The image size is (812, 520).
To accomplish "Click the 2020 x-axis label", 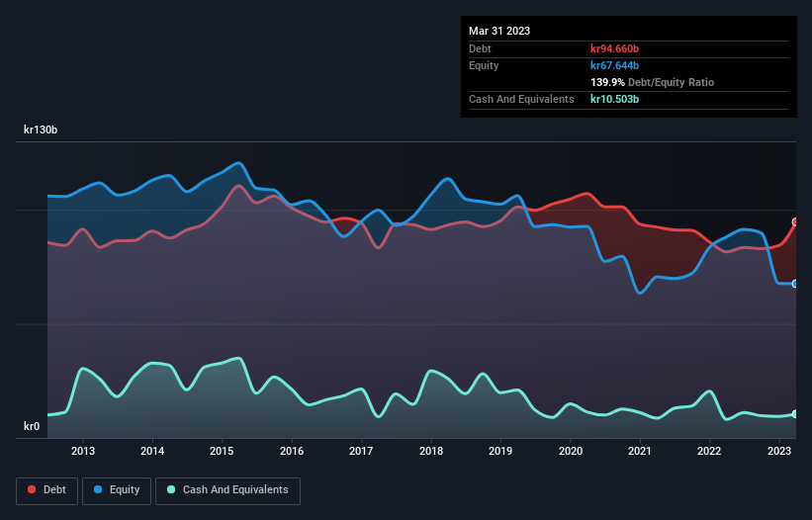I will (x=570, y=451).
